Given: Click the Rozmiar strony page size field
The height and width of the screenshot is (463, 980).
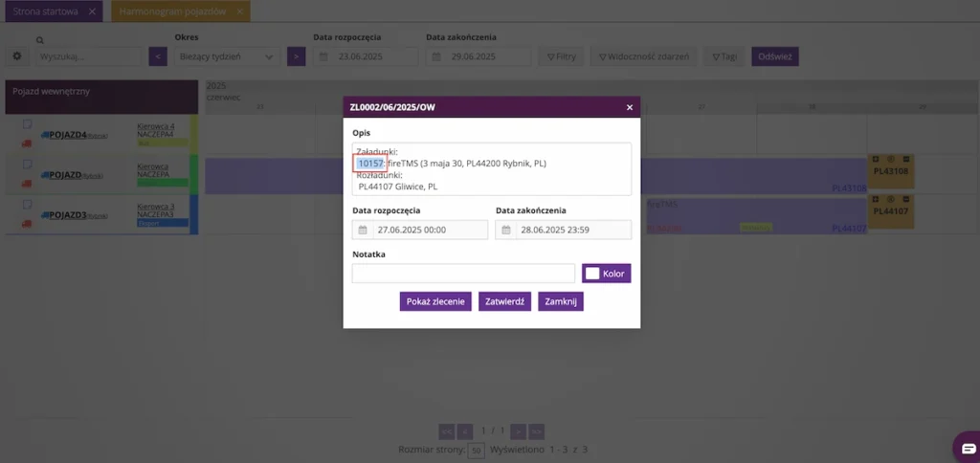Looking at the screenshot, I should point(477,450).
